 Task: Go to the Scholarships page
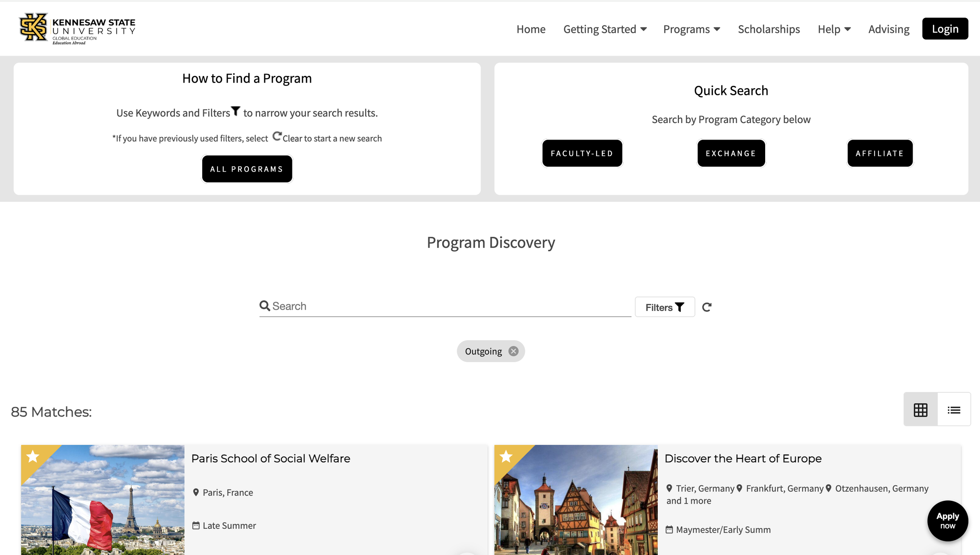(768, 29)
